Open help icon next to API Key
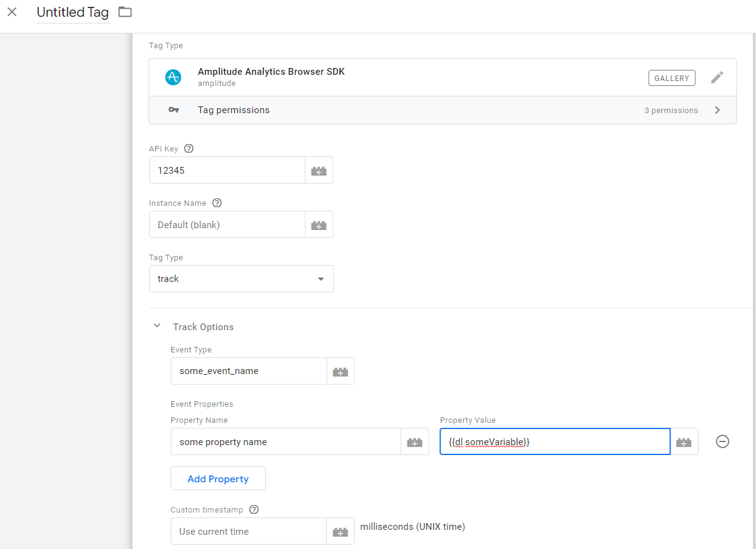The image size is (756, 549). point(189,148)
